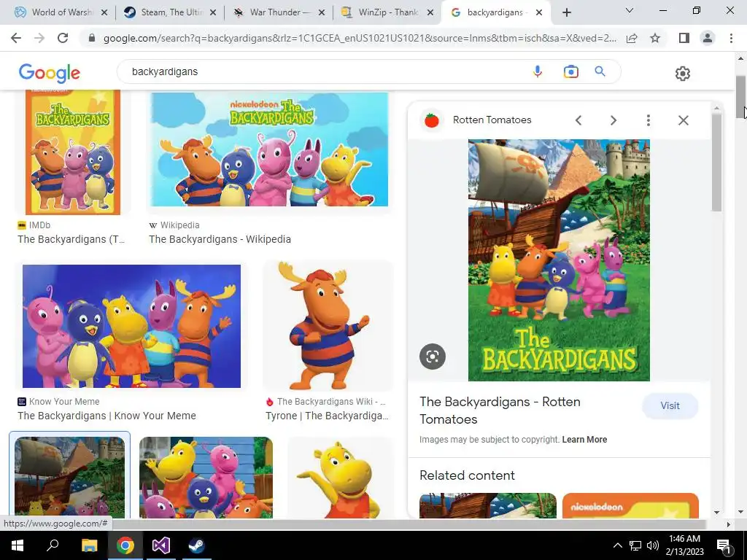The height and width of the screenshot is (560, 747).
Task: Click the main page vertical scrollbar thumb
Action: click(x=740, y=96)
